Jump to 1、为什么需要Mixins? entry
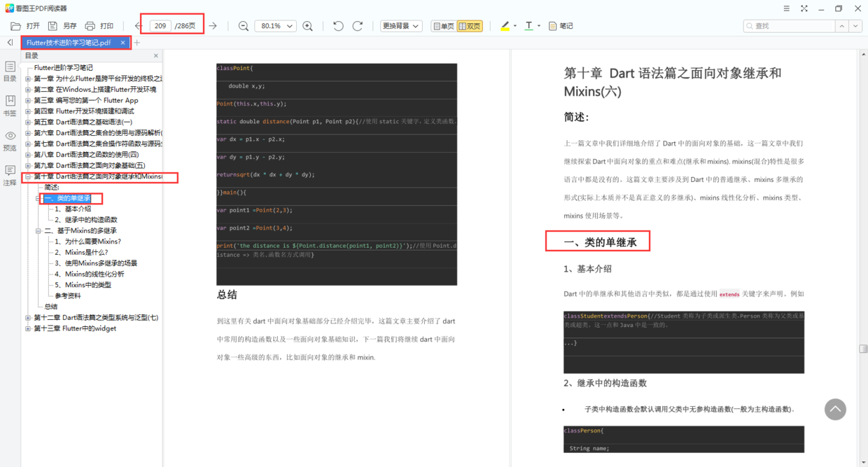868x467 pixels. [x=87, y=242]
